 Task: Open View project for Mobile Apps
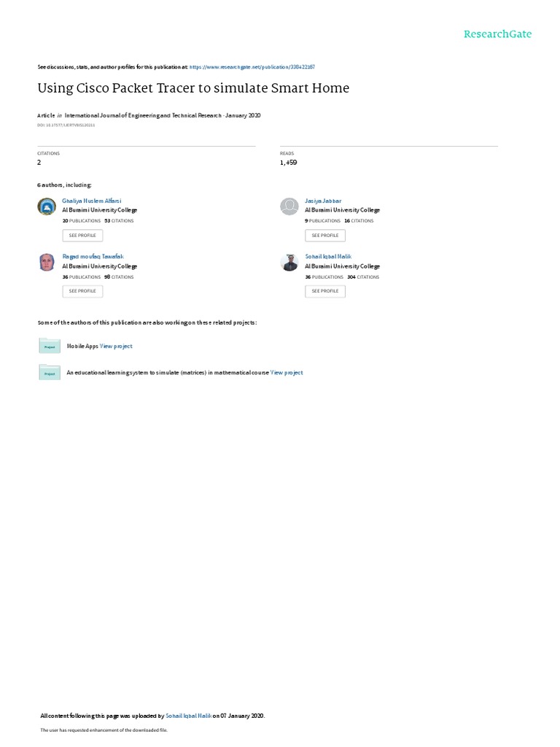coord(116,347)
